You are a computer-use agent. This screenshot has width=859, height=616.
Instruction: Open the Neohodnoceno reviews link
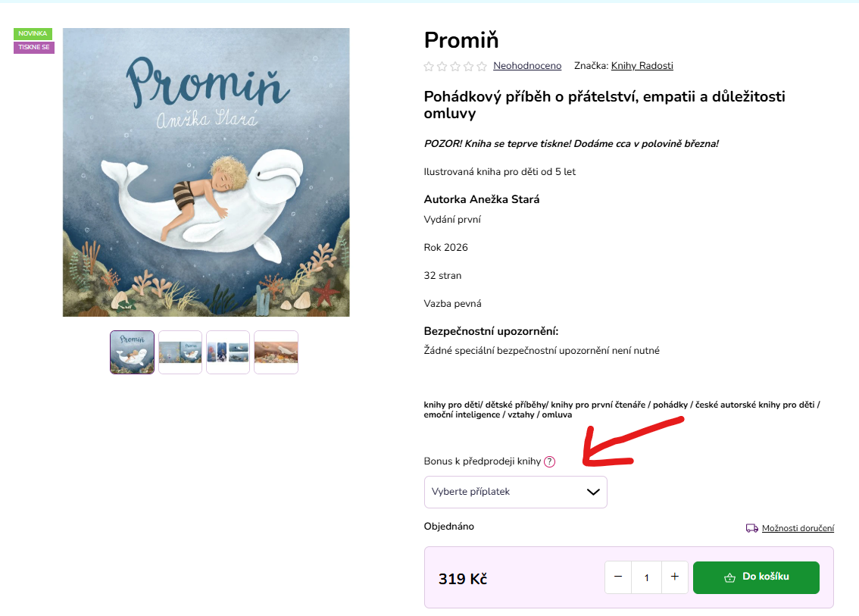pos(527,66)
